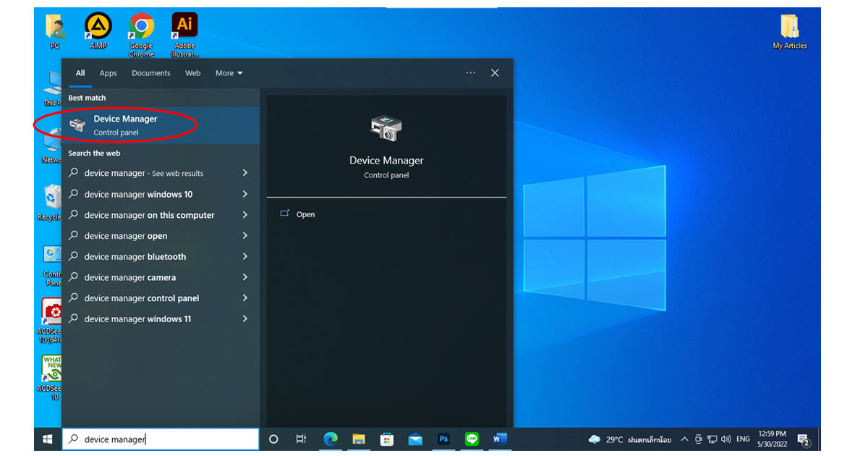The width and height of the screenshot is (868, 456).
Task: Open File Explorer from taskbar
Action: pyautogui.click(x=359, y=439)
